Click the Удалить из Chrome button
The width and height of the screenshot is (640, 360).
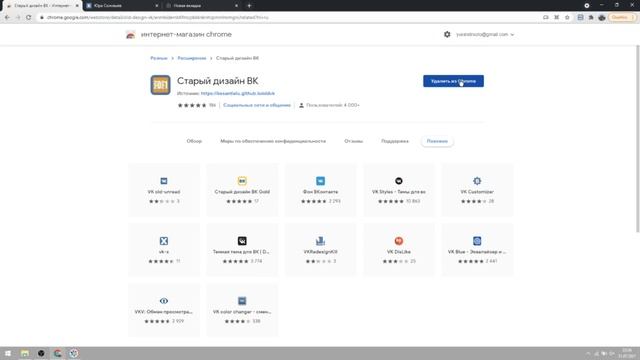[453, 81]
